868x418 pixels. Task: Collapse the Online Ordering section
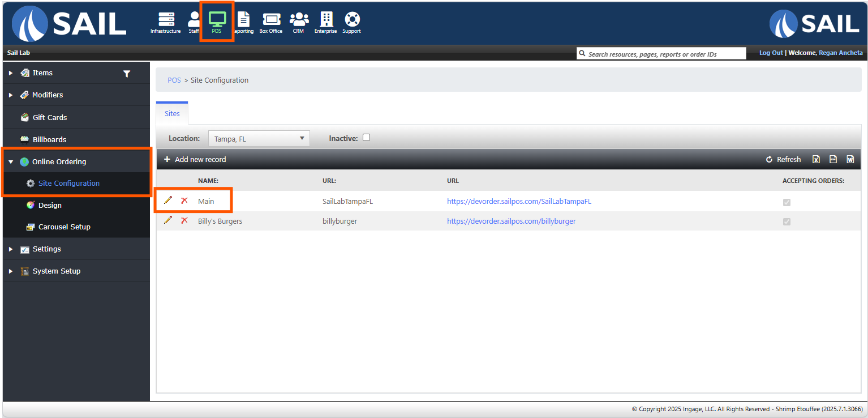tap(11, 162)
